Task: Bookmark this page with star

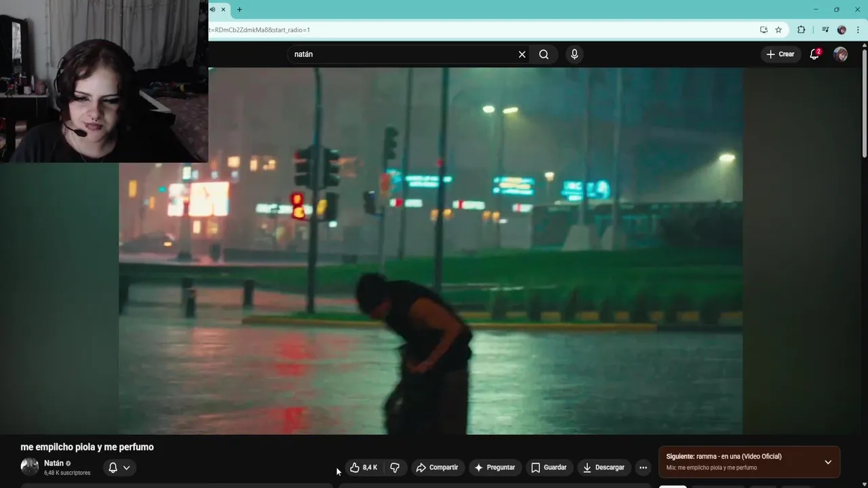Action: click(778, 30)
